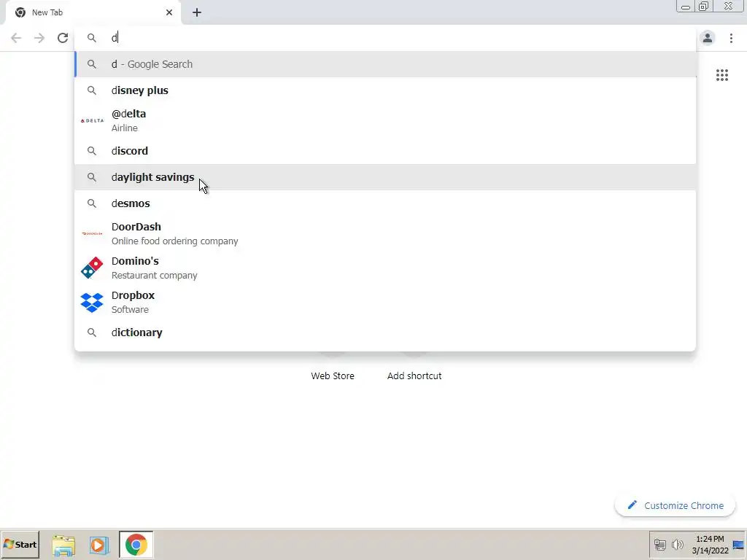Select the 'Dropbox' Software suggestion
Screen dimensions: 747x560
coord(385,302)
